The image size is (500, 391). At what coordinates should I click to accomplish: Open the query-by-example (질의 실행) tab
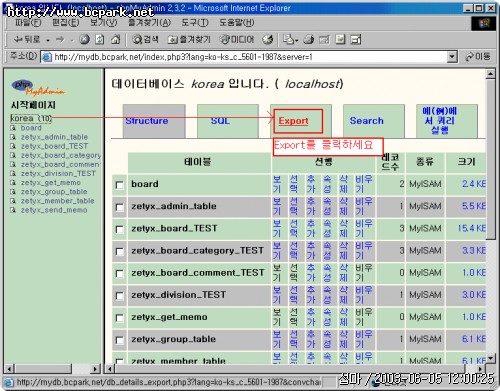click(447, 121)
